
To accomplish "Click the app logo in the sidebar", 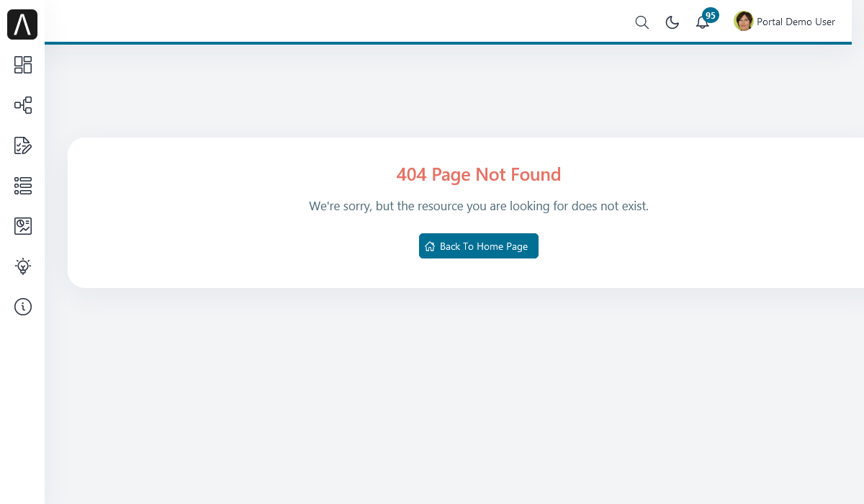I will (22, 24).
